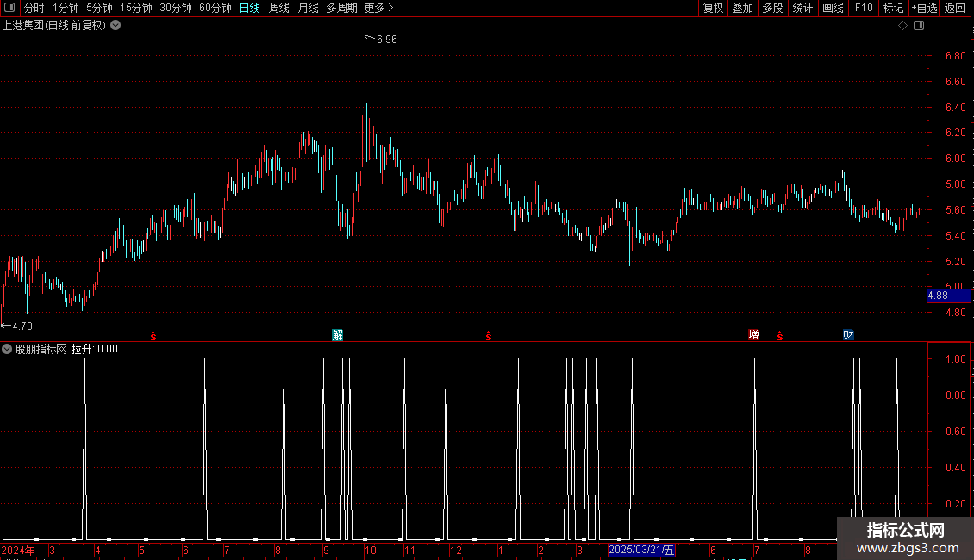Click the 标记 mark button
The height and width of the screenshot is (560, 974).
coord(893,8)
